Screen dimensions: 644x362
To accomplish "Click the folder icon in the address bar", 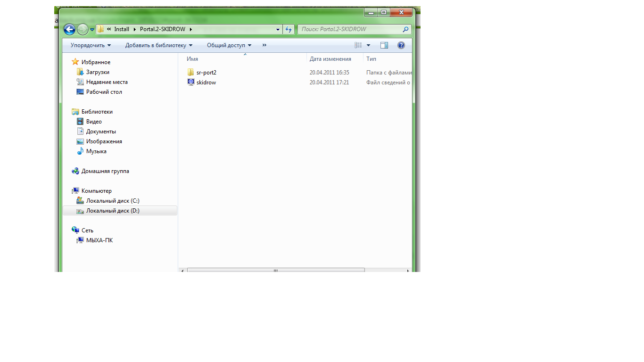I will click(101, 29).
